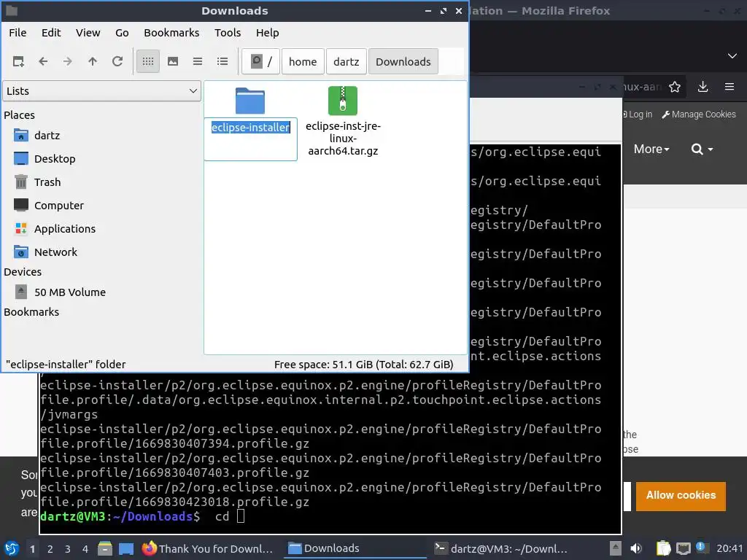747x560 pixels.
Task: Switch to detailed list view
Action: (x=222, y=61)
